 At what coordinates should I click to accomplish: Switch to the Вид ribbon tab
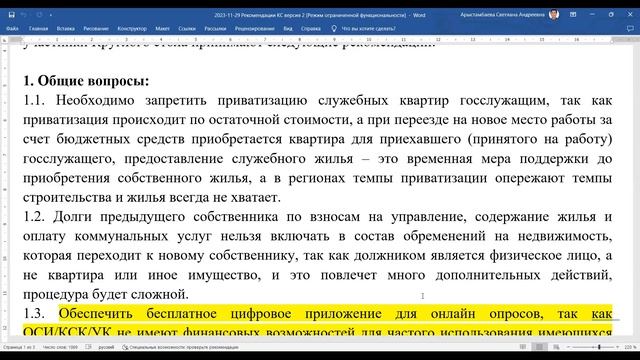(x=288, y=29)
